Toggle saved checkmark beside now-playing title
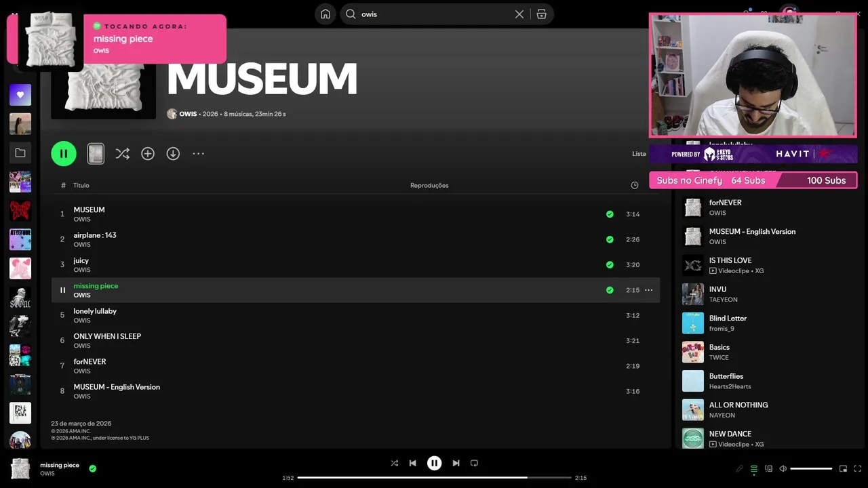 point(92,468)
